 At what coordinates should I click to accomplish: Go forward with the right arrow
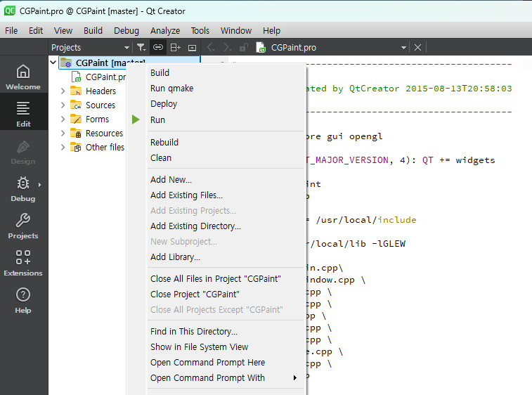coord(227,48)
